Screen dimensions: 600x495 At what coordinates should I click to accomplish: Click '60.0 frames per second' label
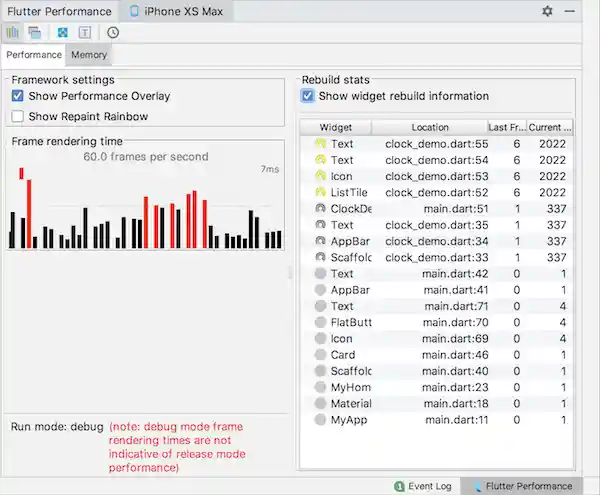point(146,156)
